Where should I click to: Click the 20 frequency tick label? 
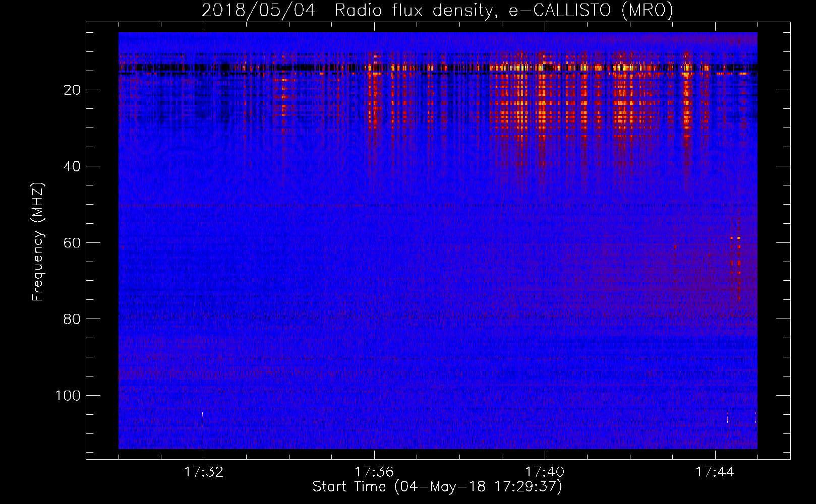tap(73, 90)
